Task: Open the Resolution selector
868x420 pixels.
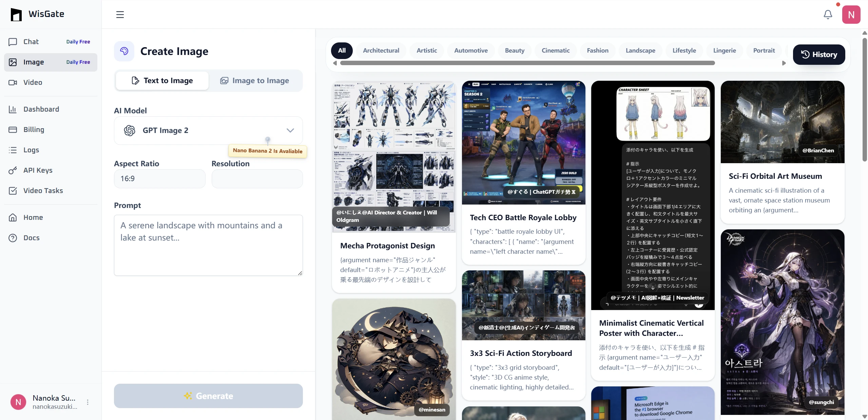Action: click(x=257, y=179)
